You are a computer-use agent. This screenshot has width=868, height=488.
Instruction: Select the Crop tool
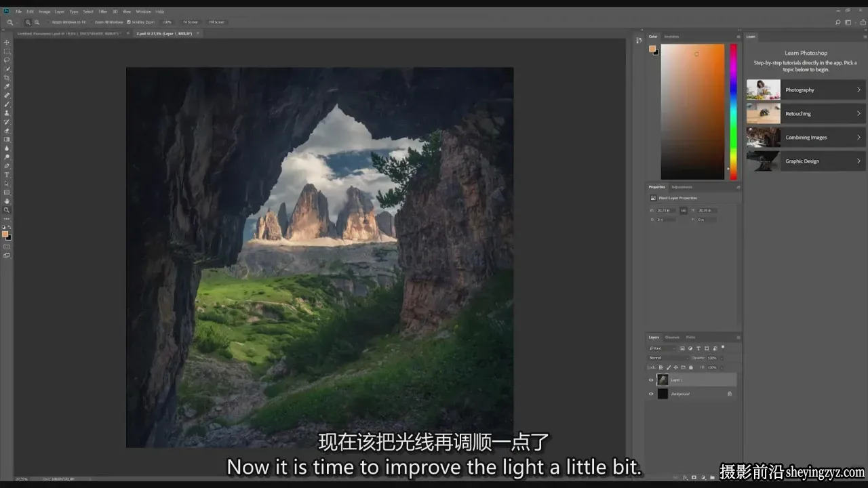(x=7, y=77)
